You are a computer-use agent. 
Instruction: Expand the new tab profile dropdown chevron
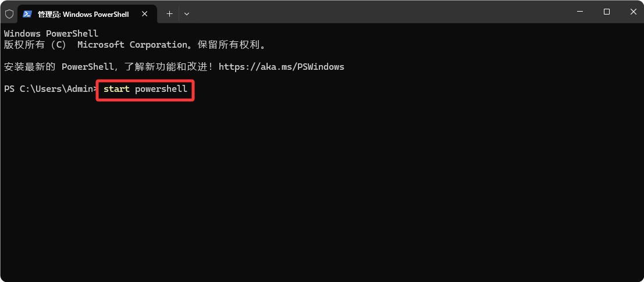pyautogui.click(x=187, y=14)
